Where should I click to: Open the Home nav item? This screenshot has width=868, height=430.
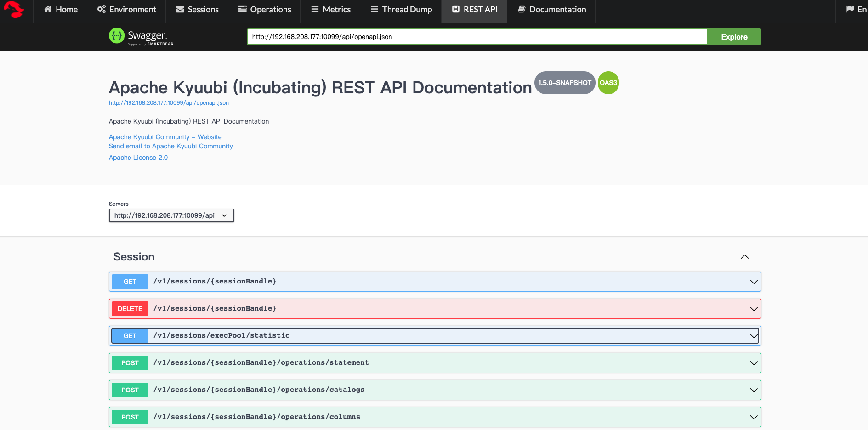61,9
